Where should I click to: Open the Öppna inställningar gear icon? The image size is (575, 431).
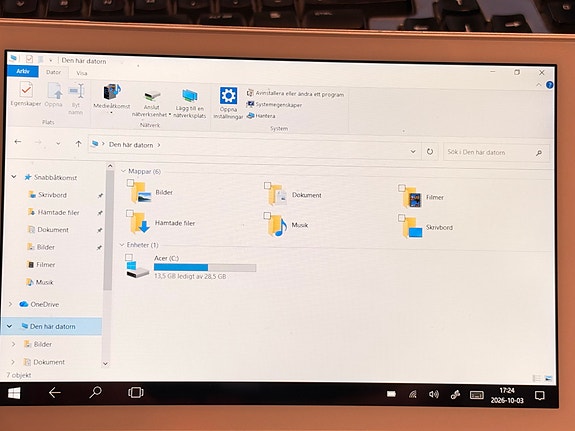coord(228,96)
